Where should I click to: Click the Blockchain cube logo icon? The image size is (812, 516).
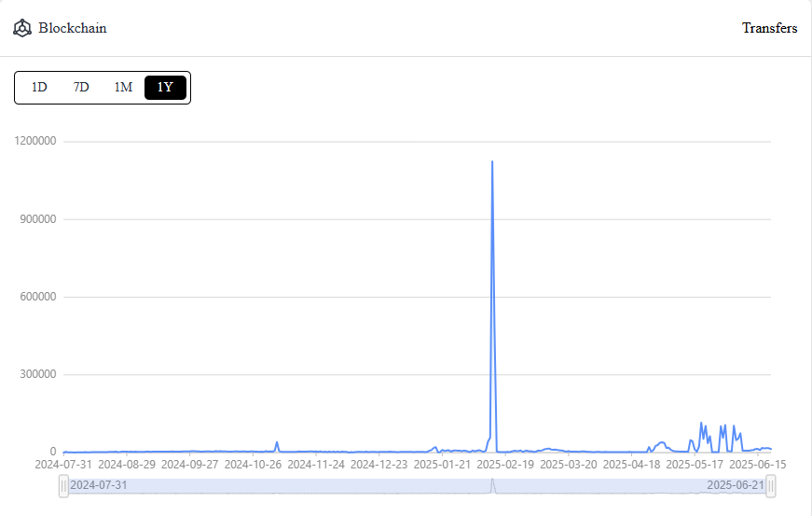point(22,28)
